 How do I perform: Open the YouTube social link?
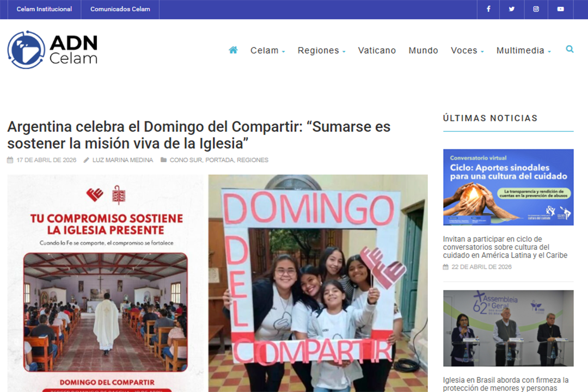(x=560, y=9)
